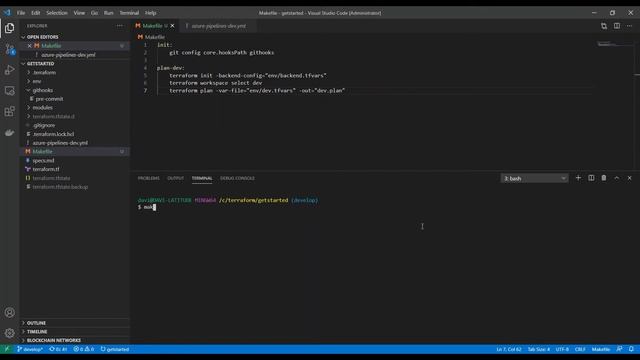Viewport: 640px width, 360px height.
Task: Change Tab Size setting in status bar
Action: [538, 349]
